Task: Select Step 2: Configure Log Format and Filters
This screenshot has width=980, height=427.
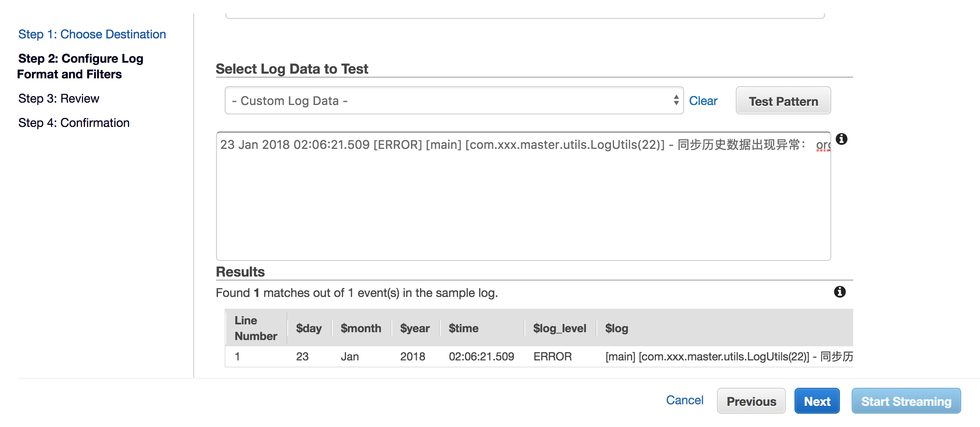Action: click(x=80, y=66)
